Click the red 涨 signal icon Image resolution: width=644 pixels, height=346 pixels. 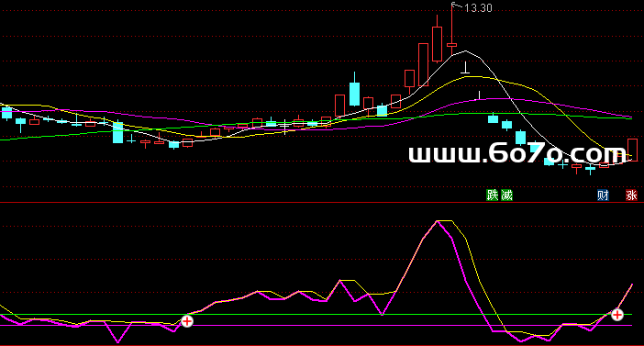pyautogui.click(x=631, y=195)
